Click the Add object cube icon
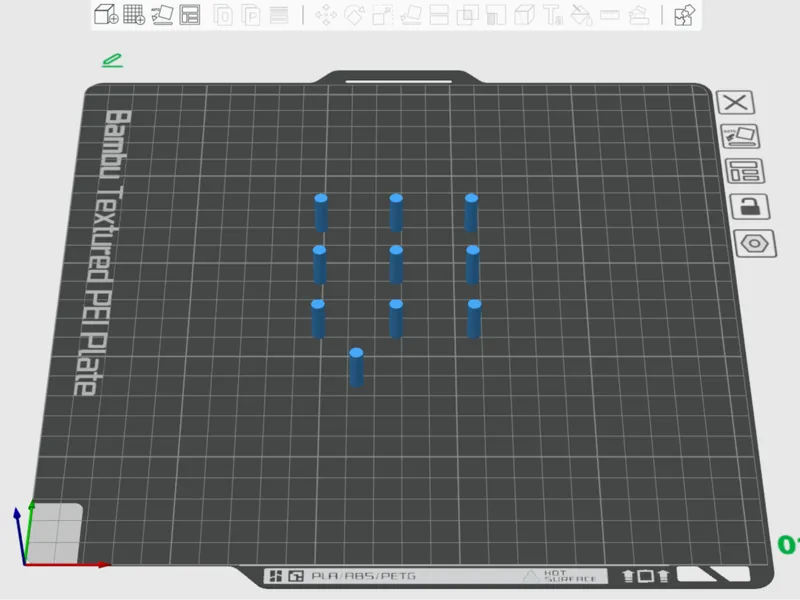800x600 pixels. pyautogui.click(x=106, y=14)
